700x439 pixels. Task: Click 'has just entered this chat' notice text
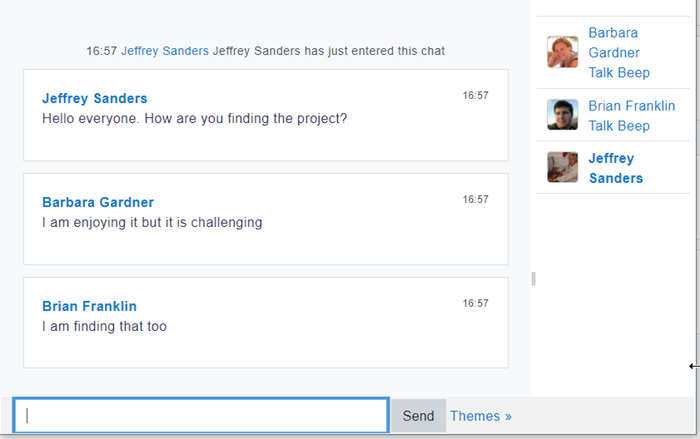(x=375, y=51)
